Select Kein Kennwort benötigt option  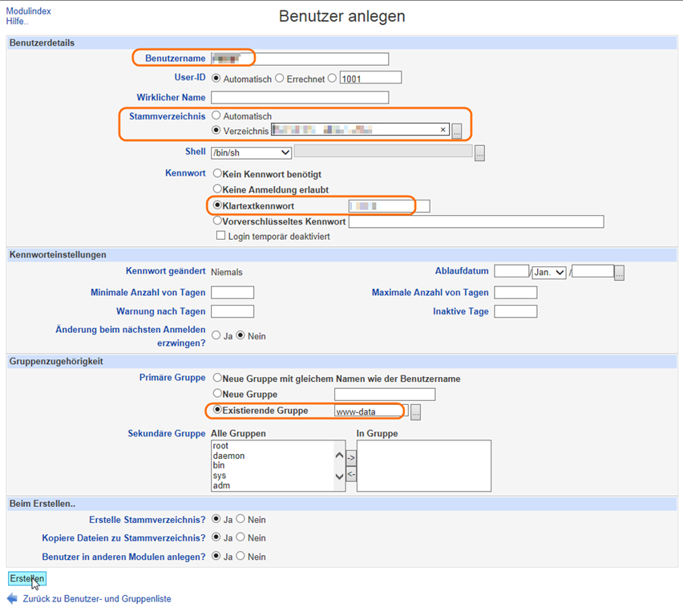[x=217, y=173]
